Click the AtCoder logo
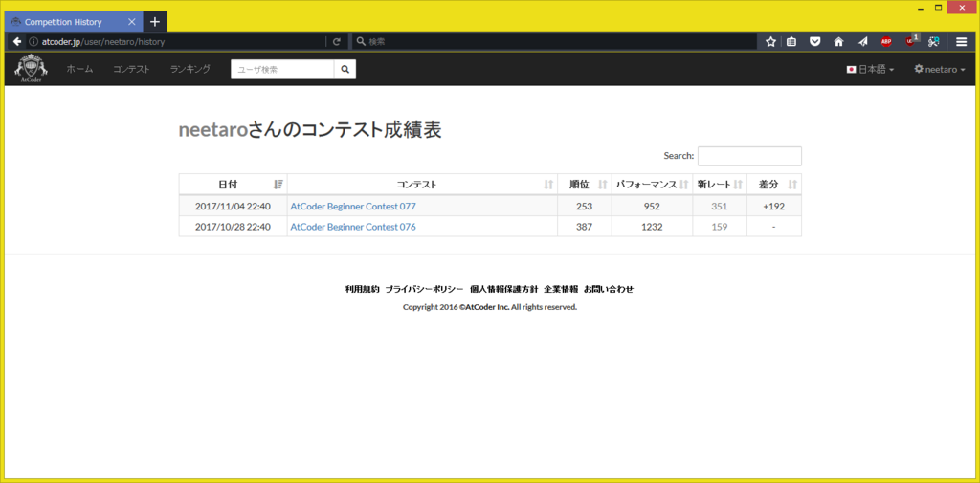Image resolution: width=980 pixels, height=483 pixels. 32,69
